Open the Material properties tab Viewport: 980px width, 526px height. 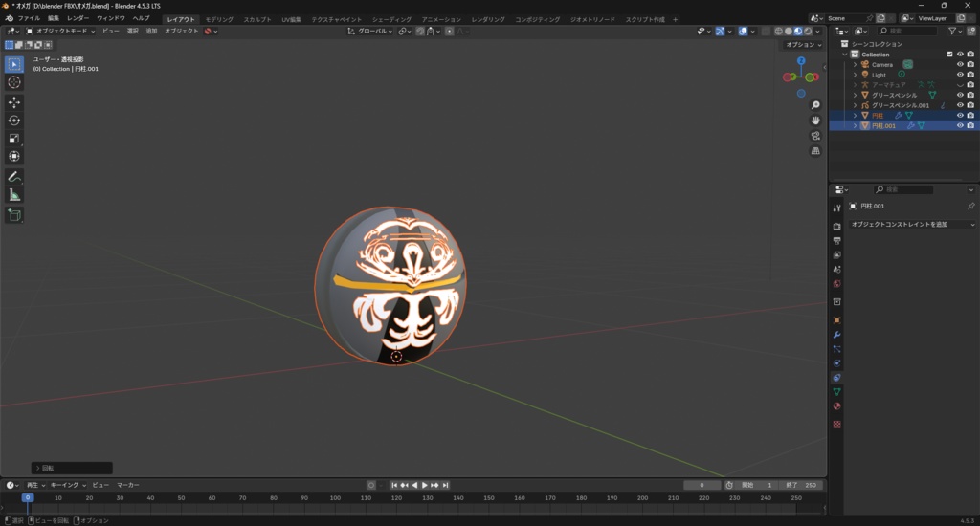(x=836, y=406)
